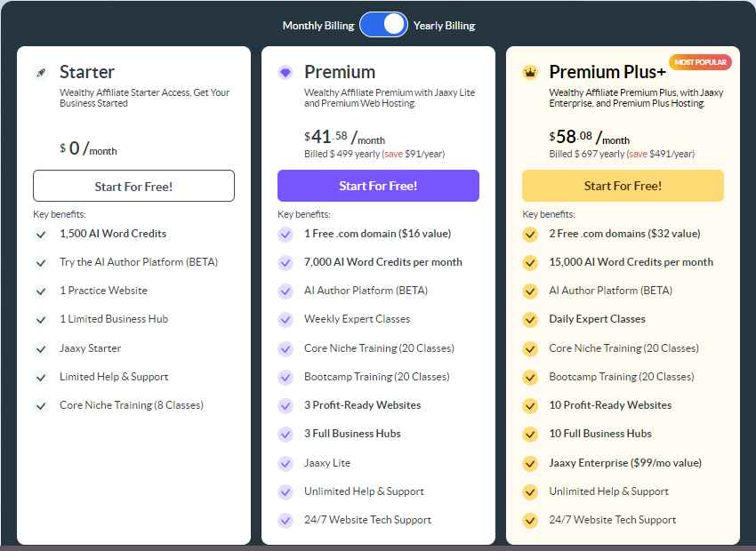Screen dimensions: 756x551
Task: Select the Yearly Billing label
Action: point(444,26)
